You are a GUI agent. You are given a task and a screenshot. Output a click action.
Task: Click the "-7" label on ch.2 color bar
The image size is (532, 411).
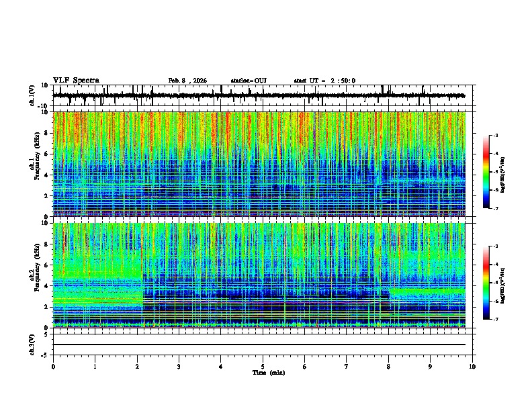[495, 319]
